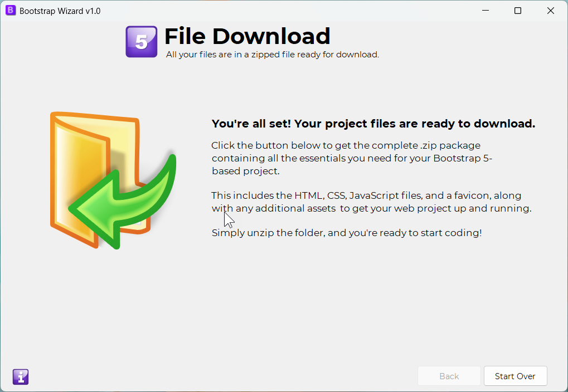This screenshot has width=568, height=392.
Task: Click the Bootstrap Wizard v1.0 window title
Action: point(60,11)
